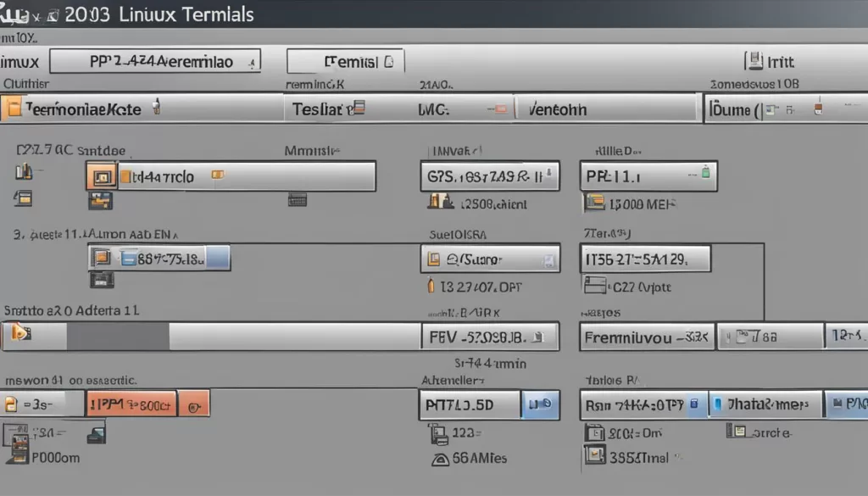Open the FEV -57.098.IB. dropdown
Viewport: 868px width, 496px height.
[x=490, y=337]
